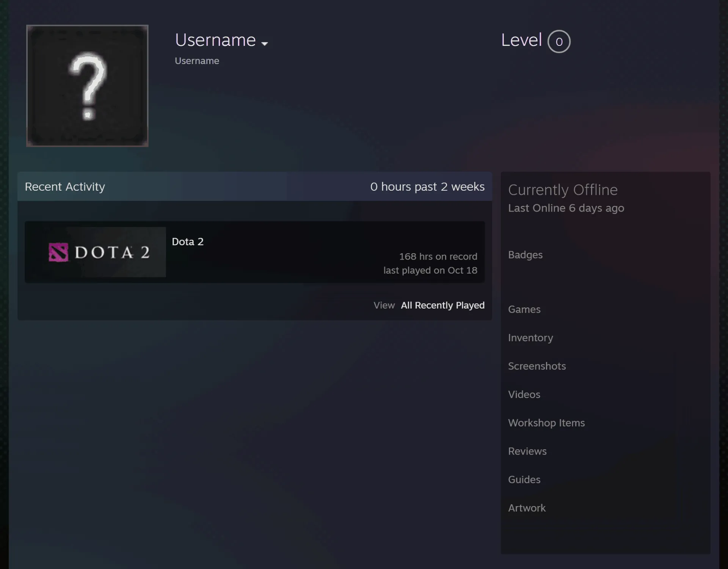Screen dimensions: 728x569
Task: Click the Username profile heading
Action: pos(215,40)
